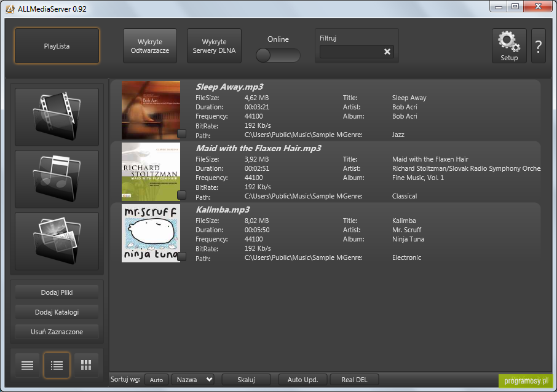Select the Richard Stoltzman album cover
The height and width of the screenshot is (392, 557).
[151, 171]
